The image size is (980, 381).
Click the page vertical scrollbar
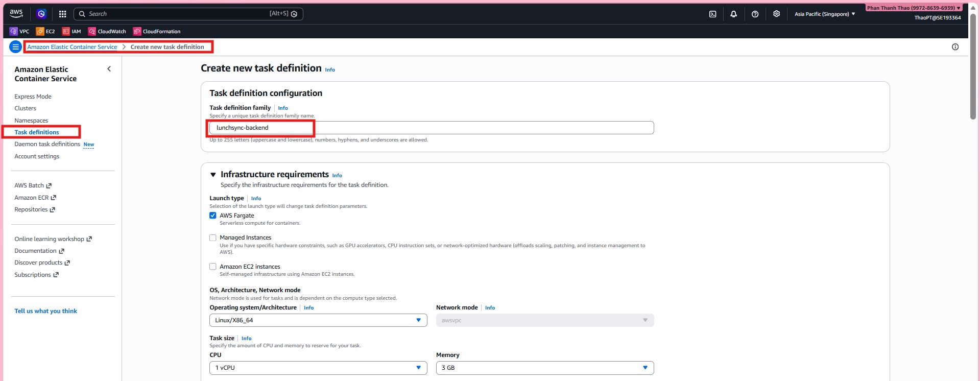(973, 66)
